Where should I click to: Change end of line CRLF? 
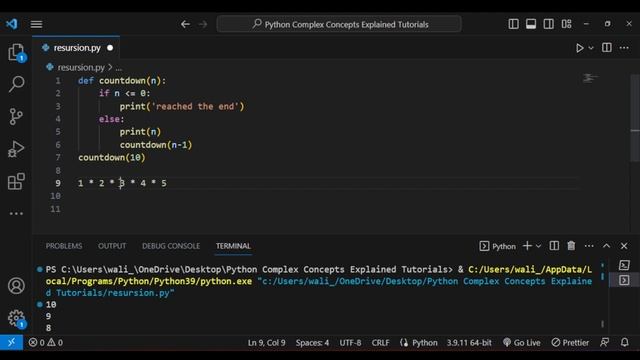(380, 342)
